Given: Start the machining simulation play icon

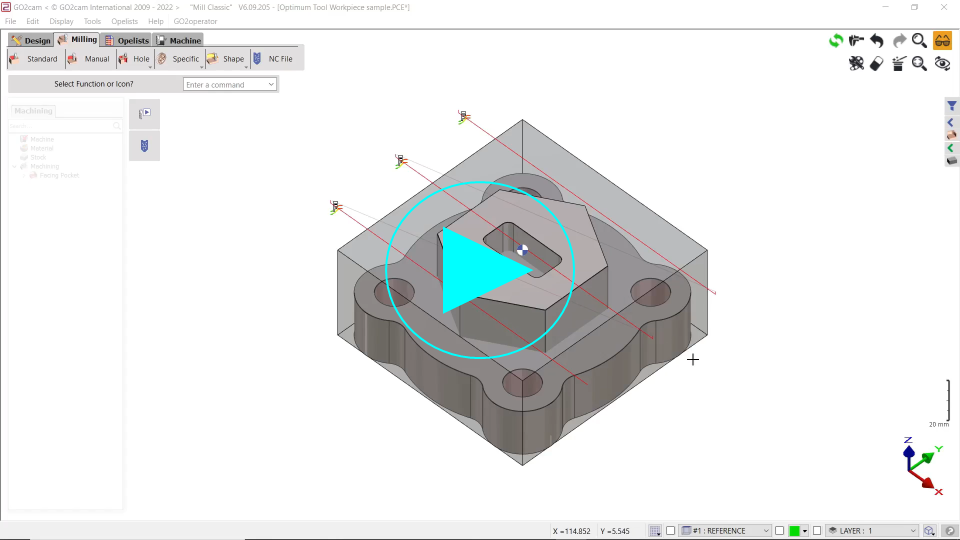Looking at the screenshot, I should pos(144,114).
